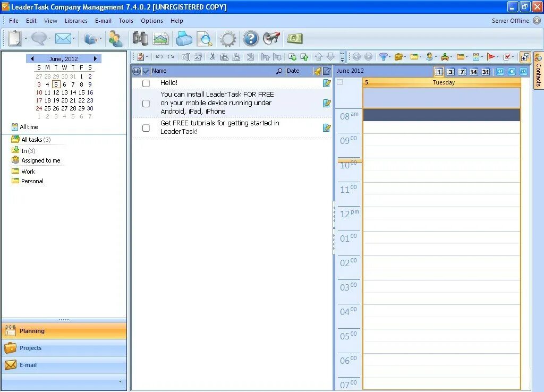This screenshot has height=392, width=544.
Task: Open the E-mail section
Action: point(64,365)
